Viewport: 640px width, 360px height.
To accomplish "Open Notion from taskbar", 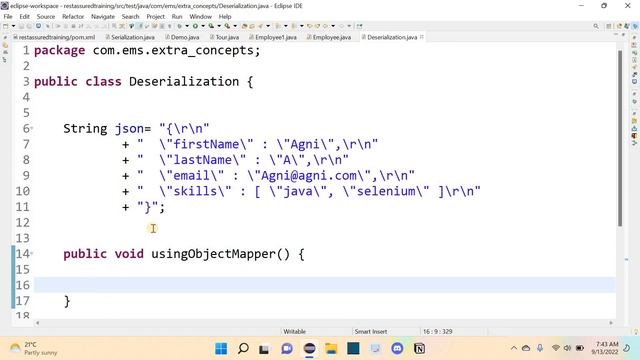I will [419, 349].
